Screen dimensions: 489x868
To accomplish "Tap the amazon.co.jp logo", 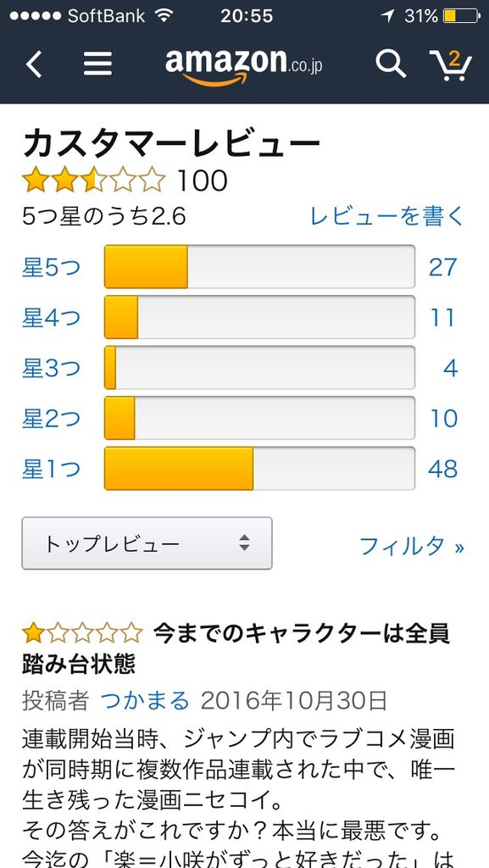I will click(243, 66).
